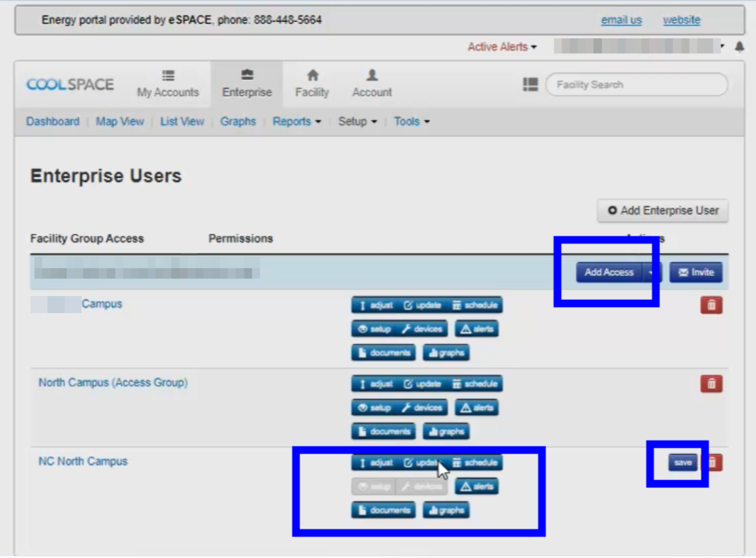756x558 pixels.
Task: Toggle devices permission for NC North Campus
Action: tap(422, 487)
